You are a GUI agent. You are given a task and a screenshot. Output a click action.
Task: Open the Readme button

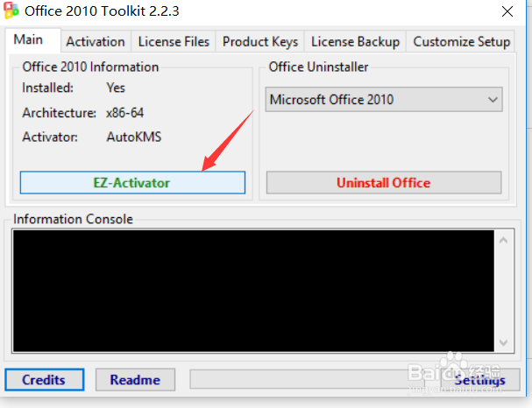[x=135, y=380]
